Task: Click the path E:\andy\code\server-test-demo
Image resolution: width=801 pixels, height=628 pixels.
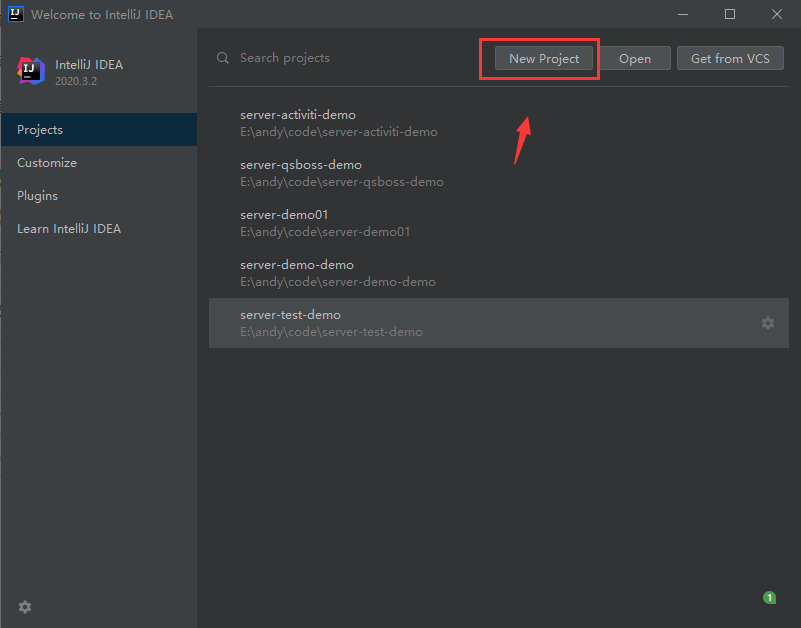Action: click(x=331, y=332)
